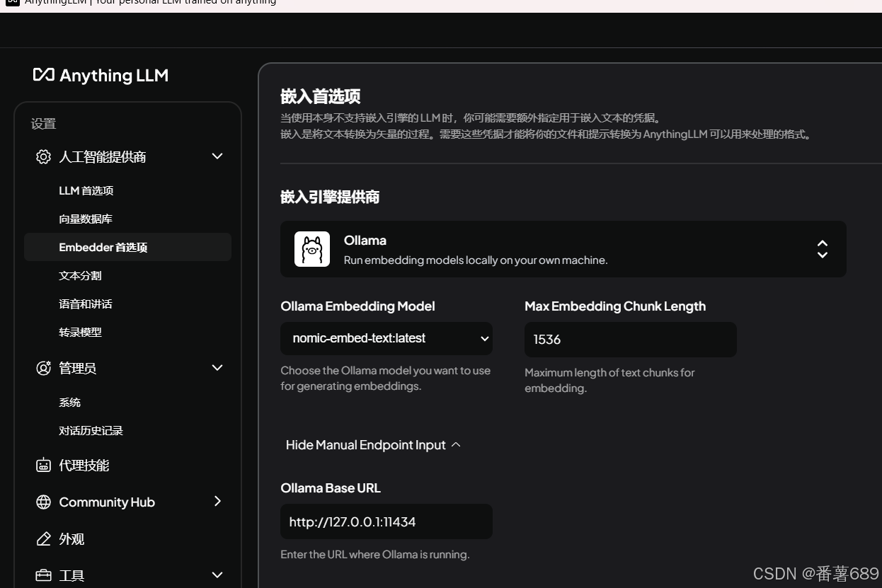Open 系统 under 管理员
This screenshot has height=588, width=882.
pyautogui.click(x=69, y=402)
